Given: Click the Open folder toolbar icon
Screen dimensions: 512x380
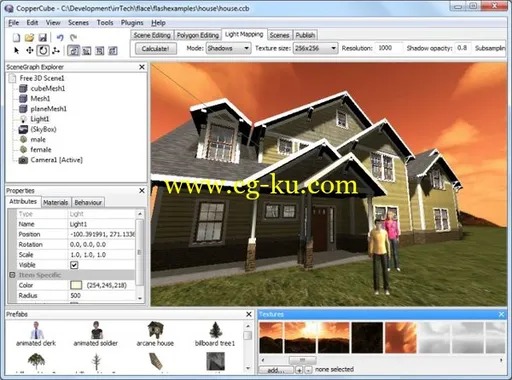Looking at the screenshot, I should click(x=29, y=37).
